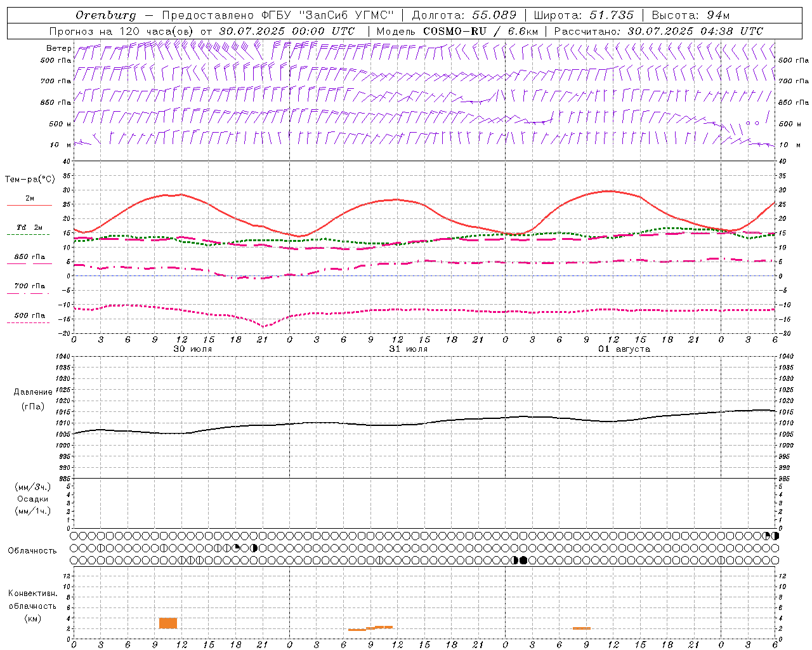Click the '30 июля' date label
This screenshot has width=812, height=650.
tap(193, 349)
